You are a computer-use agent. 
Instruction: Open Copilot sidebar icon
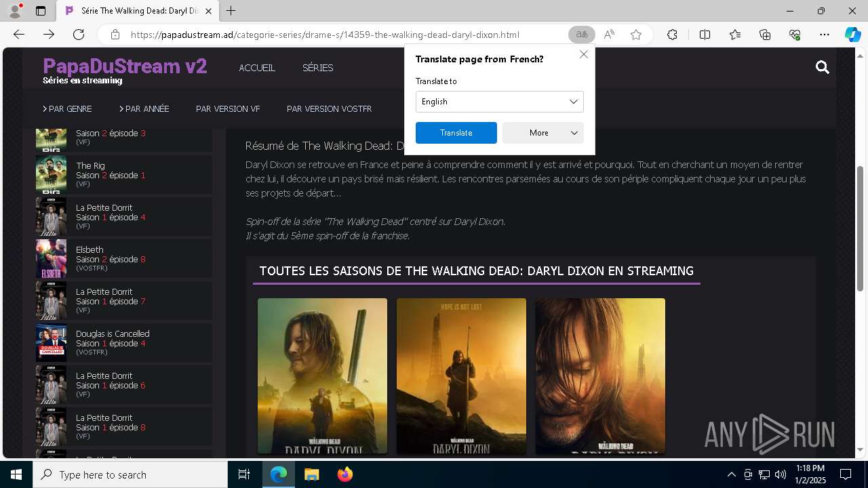pyautogui.click(x=852, y=35)
